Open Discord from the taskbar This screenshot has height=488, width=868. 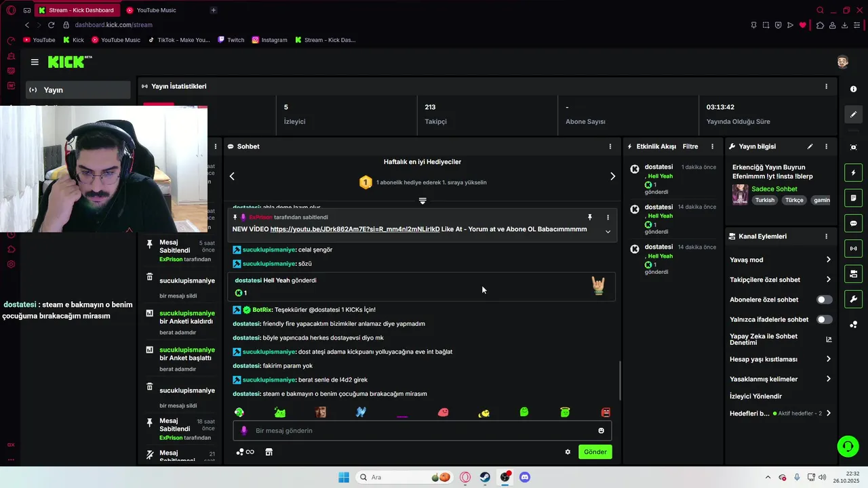coord(524,477)
